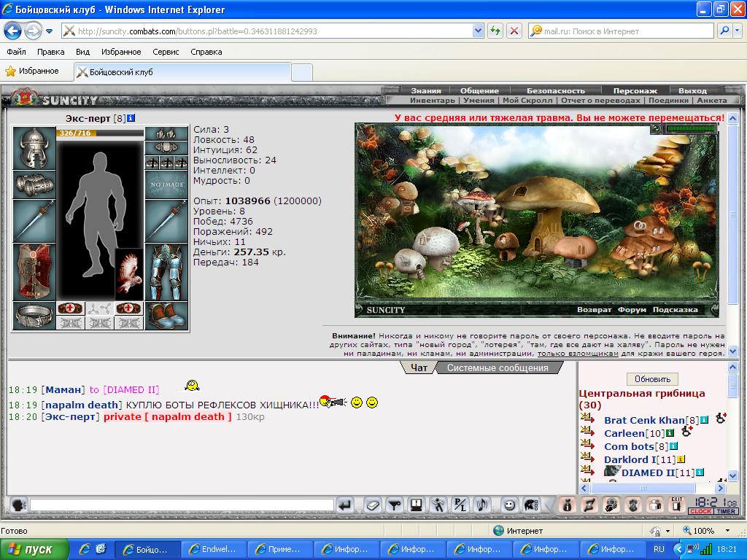The height and width of the screenshot is (560, 747).
Task: Open browser Файл menu
Action: pos(16,52)
